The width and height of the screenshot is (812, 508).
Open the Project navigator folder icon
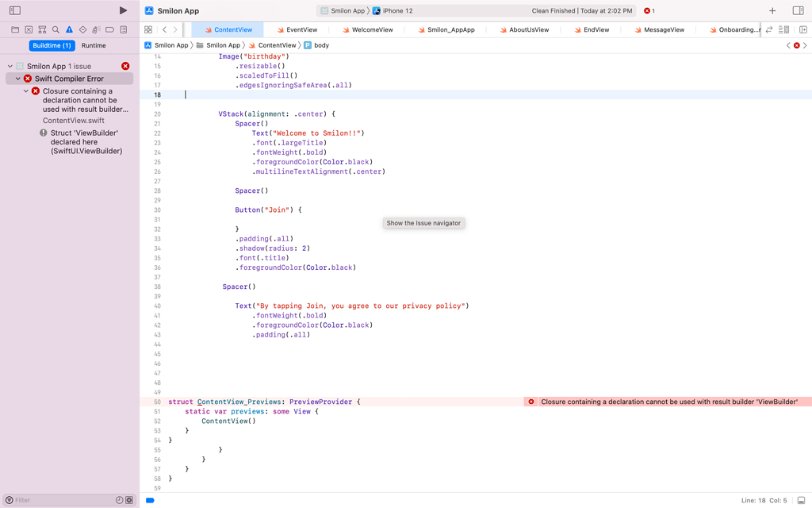(15, 29)
